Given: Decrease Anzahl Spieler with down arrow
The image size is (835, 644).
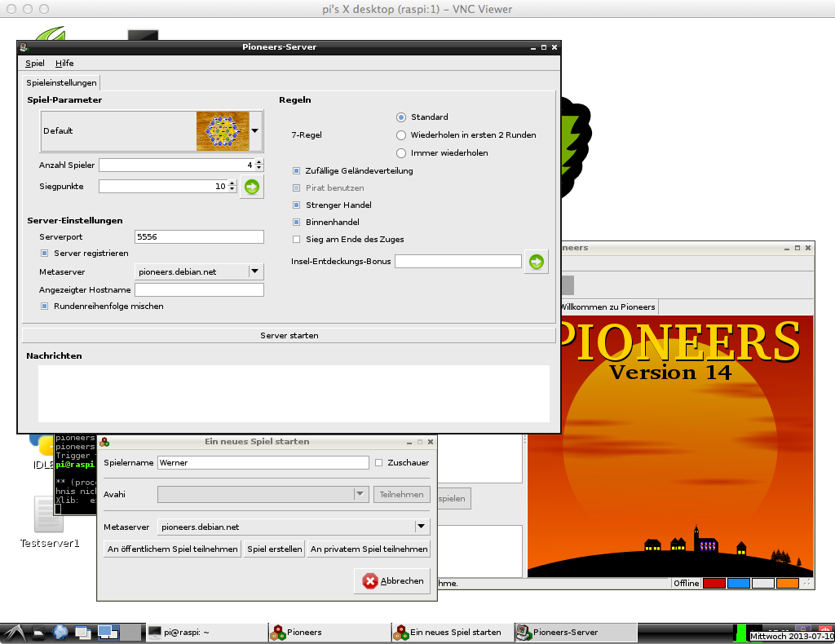Looking at the screenshot, I should click(258, 168).
